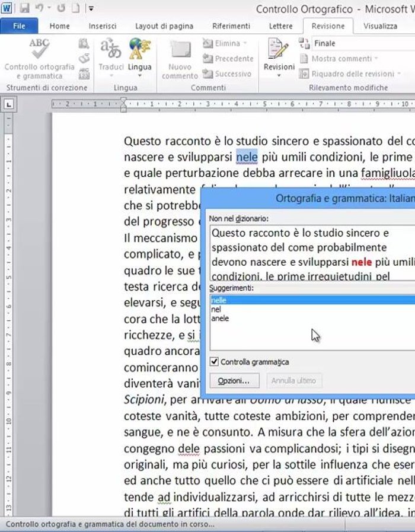Go to the Successivo comment

227,74
